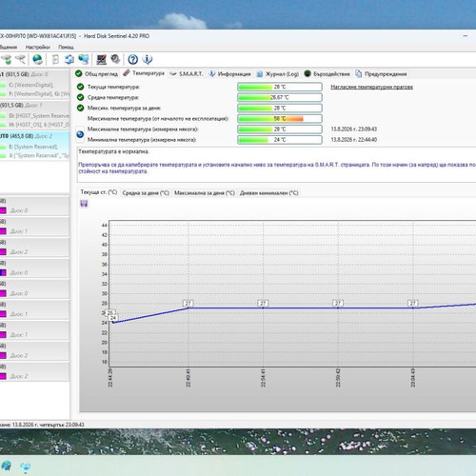The image size is (476, 476).
Task: Click the disk with green checkmark toolbar icon
Action: 7,59
